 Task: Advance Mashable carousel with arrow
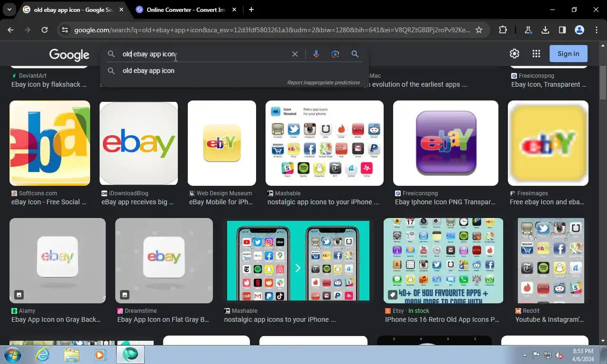[298, 268]
